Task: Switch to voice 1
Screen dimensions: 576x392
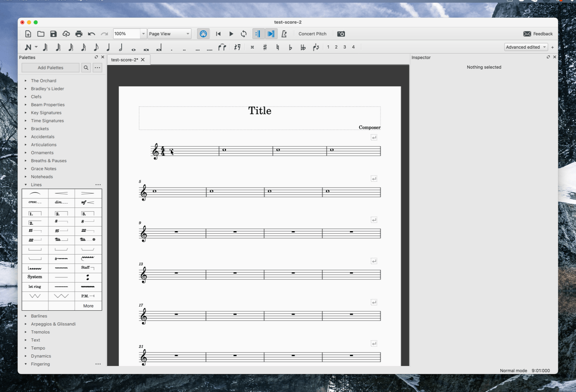Action: coord(328,47)
